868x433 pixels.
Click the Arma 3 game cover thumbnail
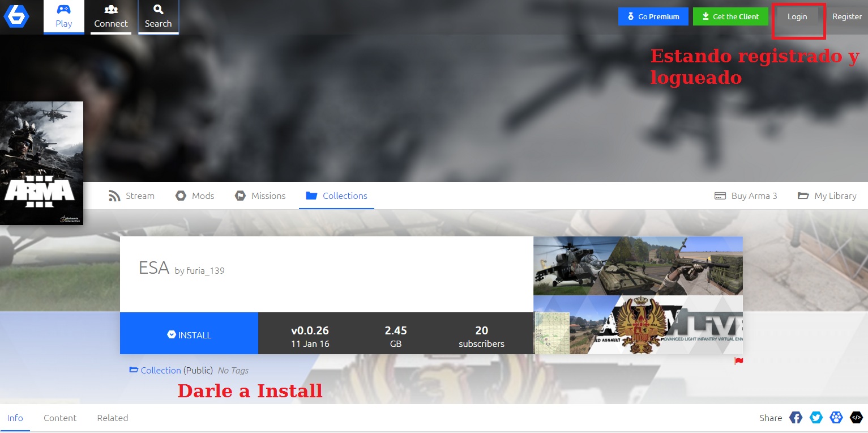click(41, 163)
